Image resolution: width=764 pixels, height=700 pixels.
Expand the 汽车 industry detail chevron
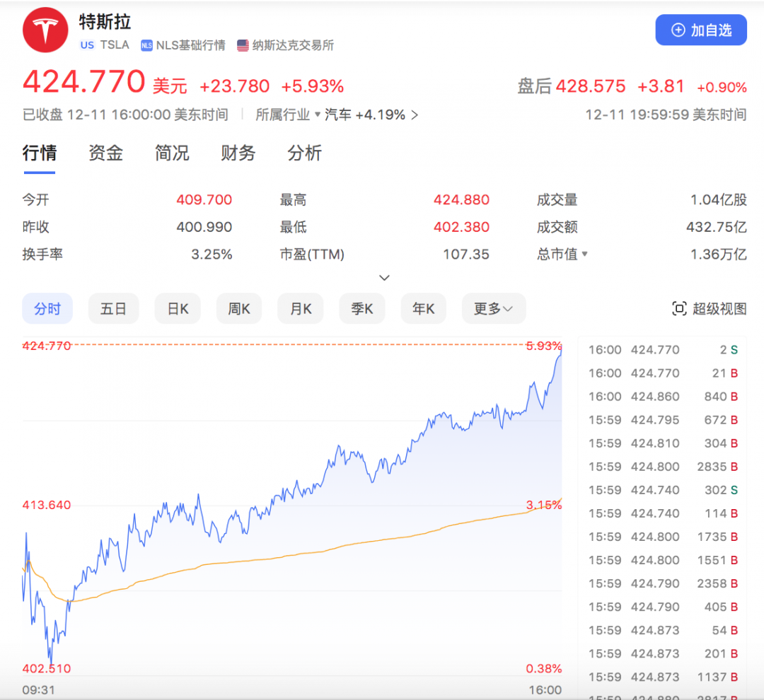tap(414, 115)
